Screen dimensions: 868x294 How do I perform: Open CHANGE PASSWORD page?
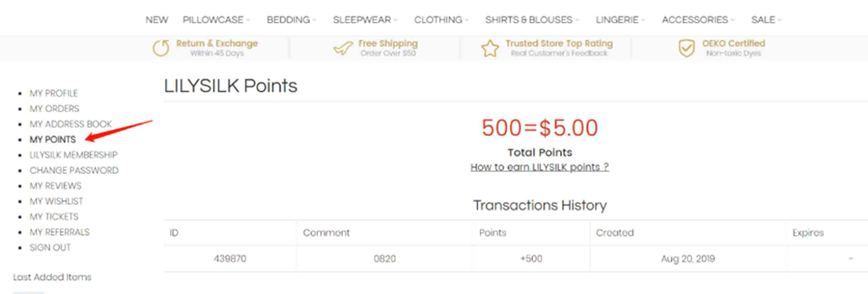pyautogui.click(x=74, y=170)
